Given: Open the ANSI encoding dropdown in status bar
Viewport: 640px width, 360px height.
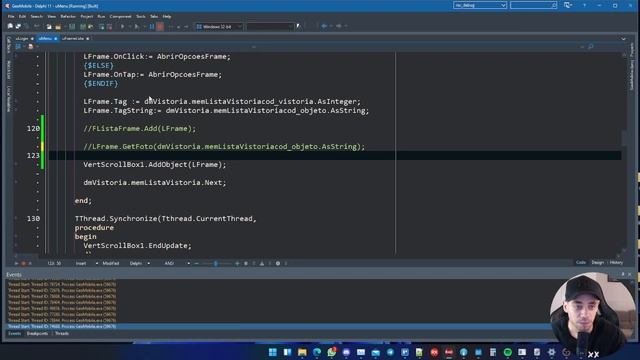Looking at the screenshot, I should coord(177,264).
